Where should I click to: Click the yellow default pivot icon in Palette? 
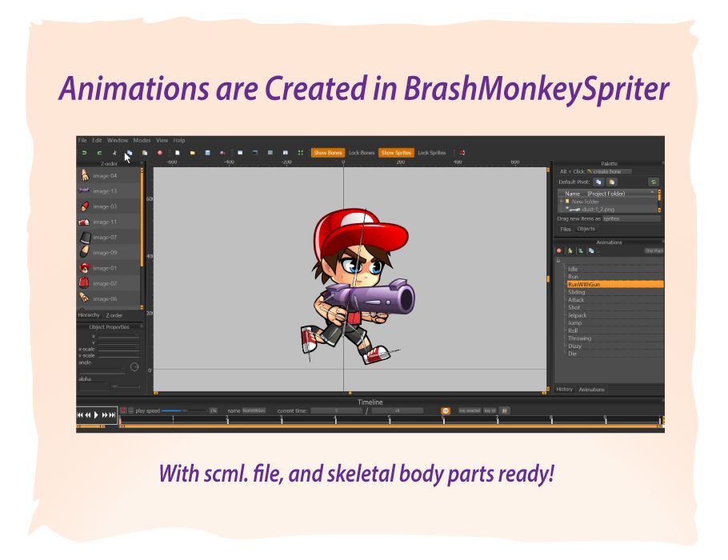612,182
